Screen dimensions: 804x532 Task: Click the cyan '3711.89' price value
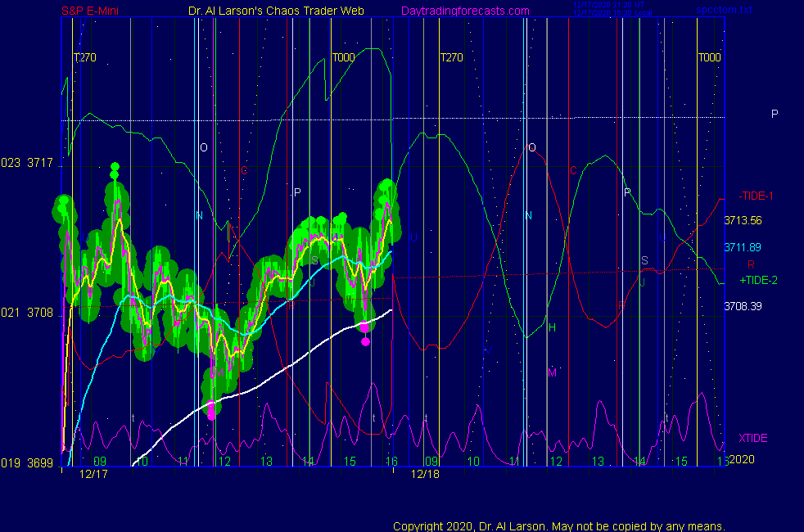[x=743, y=247]
